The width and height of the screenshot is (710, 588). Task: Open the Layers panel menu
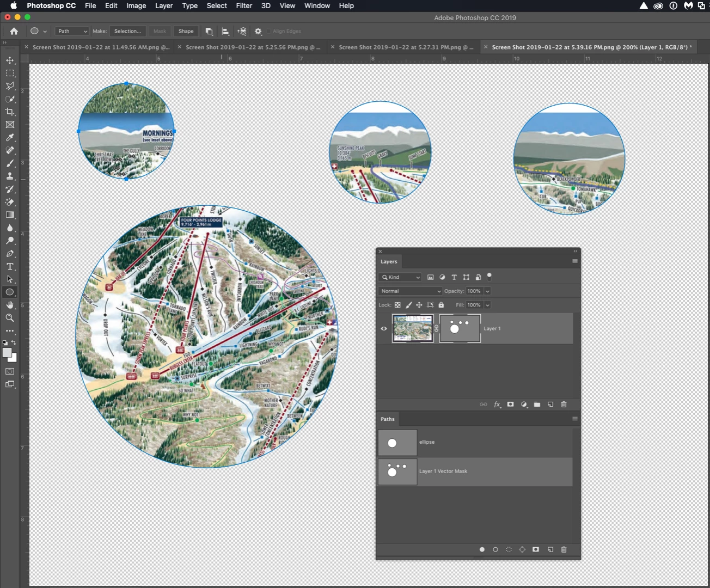574,261
